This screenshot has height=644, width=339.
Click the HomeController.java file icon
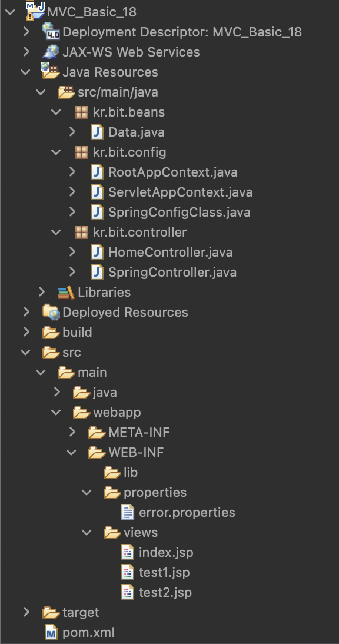97,252
